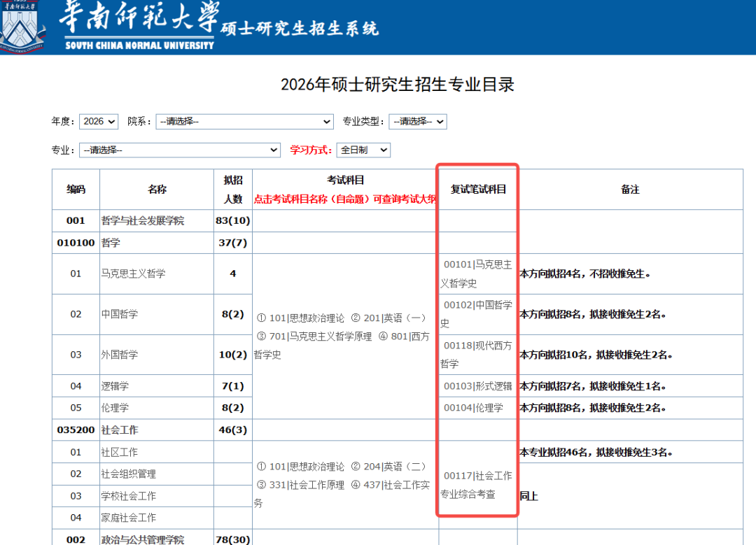Click the 复试笔试科目 column header

point(478,190)
